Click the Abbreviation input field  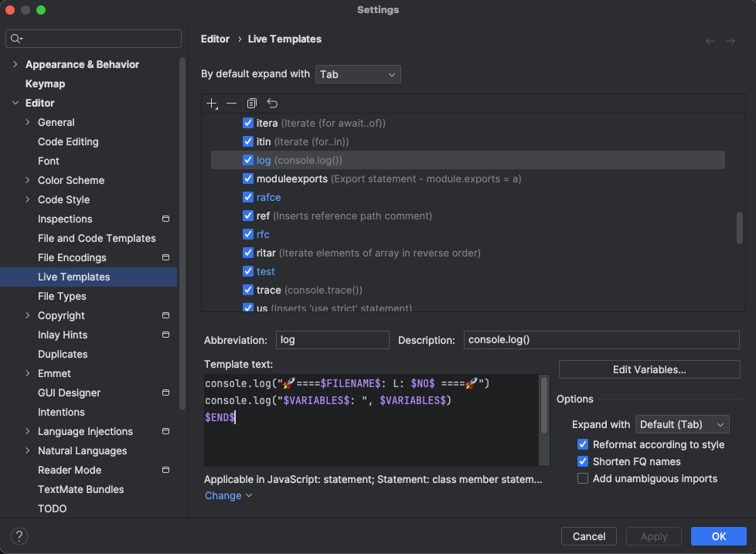[x=332, y=340]
